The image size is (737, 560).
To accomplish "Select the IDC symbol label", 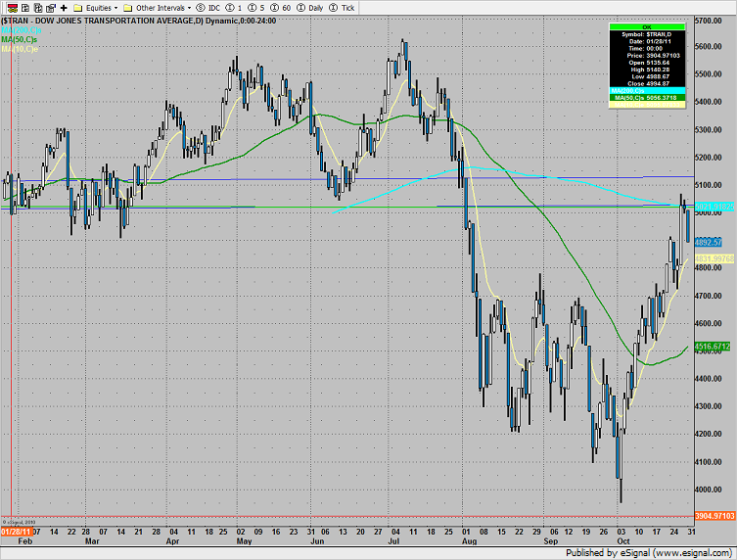I will click(214, 8).
